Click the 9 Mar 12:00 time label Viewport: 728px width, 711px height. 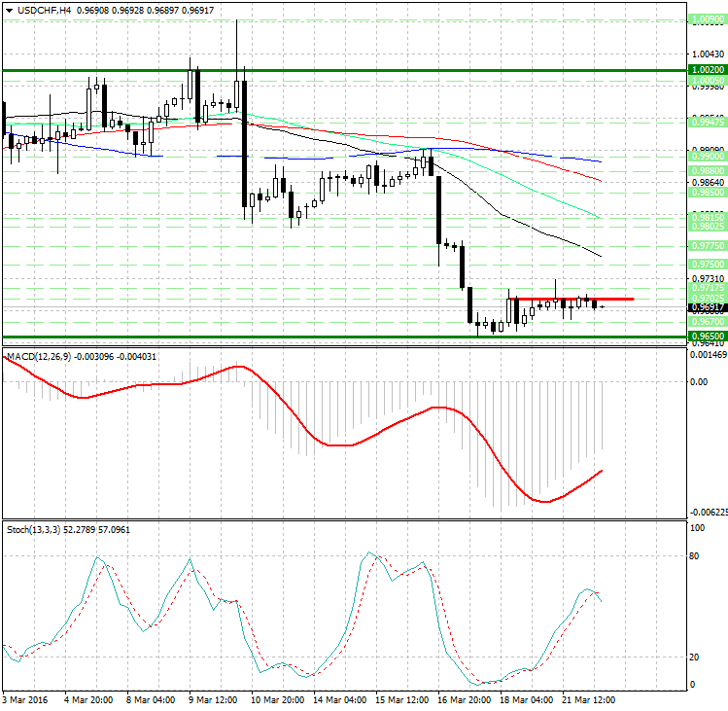(x=213, y=700)
